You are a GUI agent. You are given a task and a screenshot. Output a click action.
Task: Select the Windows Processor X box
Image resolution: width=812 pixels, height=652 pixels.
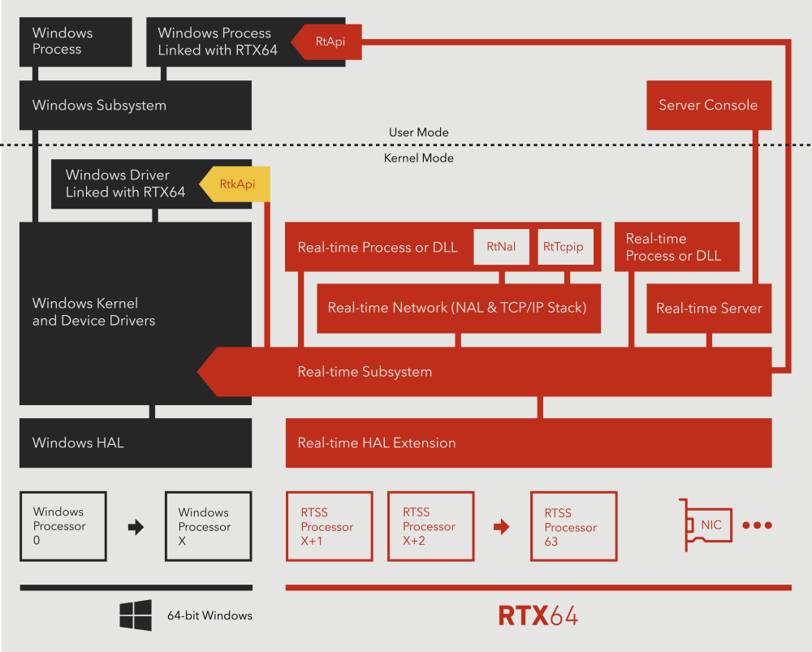(x=208, y=526)
